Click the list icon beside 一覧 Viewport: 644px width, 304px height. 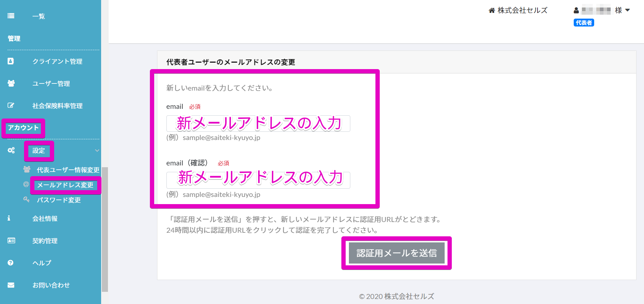pos(11,16)
